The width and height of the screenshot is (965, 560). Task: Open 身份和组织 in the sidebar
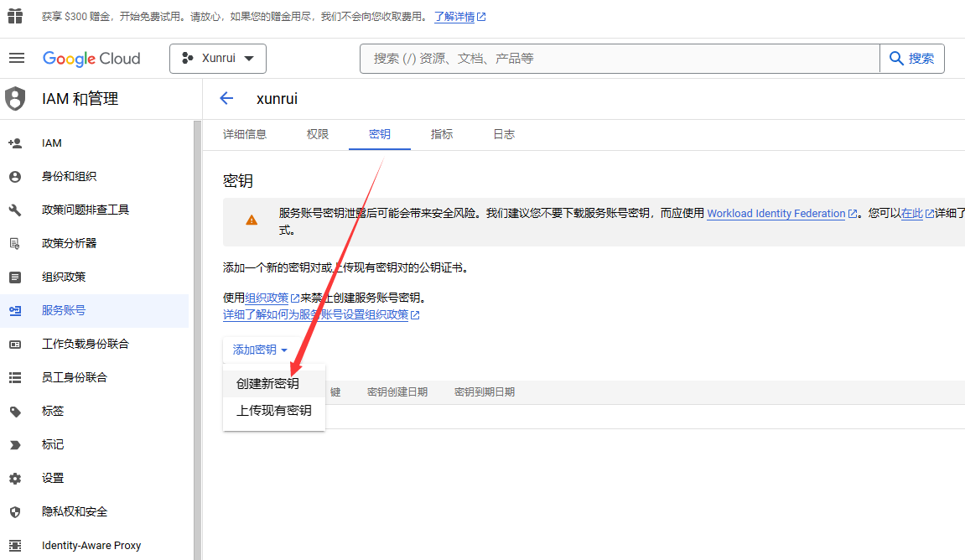click(x=94, y=177)
